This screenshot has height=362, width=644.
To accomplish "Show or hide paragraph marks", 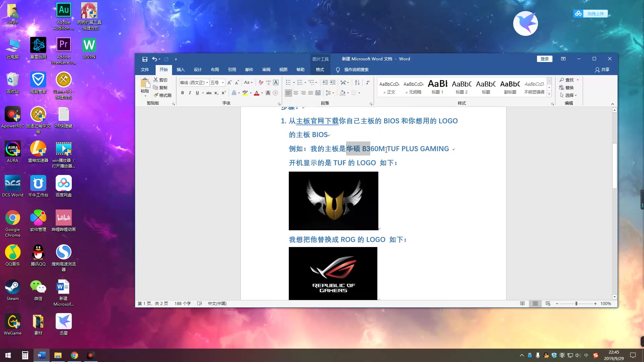I will 368,82.
